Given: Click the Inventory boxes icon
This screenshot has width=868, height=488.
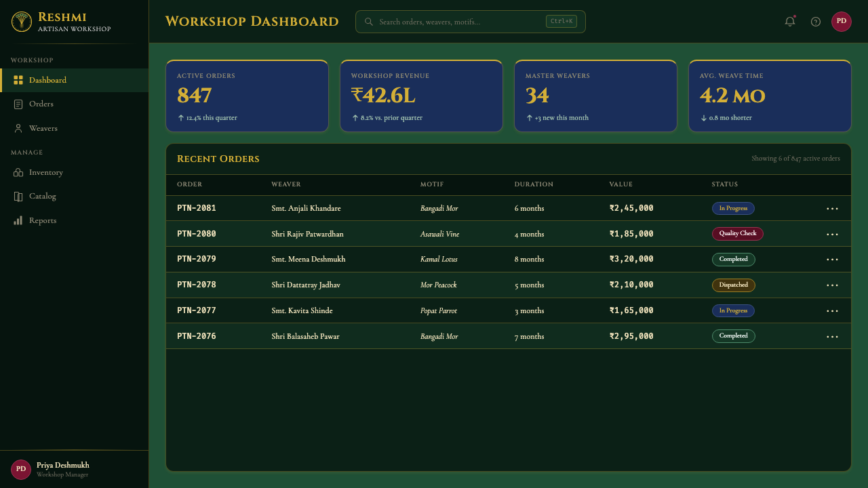Looking at the screenshot, I should (x=18, y=172).
